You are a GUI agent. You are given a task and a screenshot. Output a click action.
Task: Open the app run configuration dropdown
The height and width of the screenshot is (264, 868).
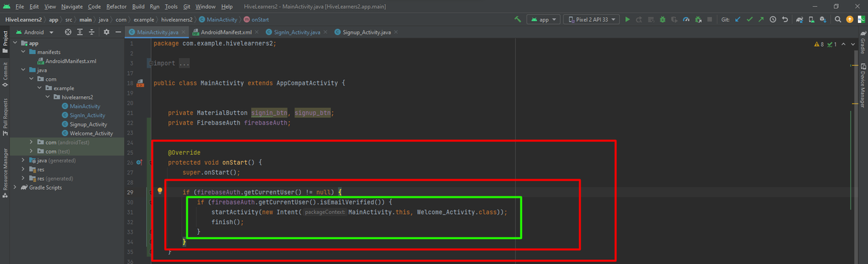coord(543,20)
